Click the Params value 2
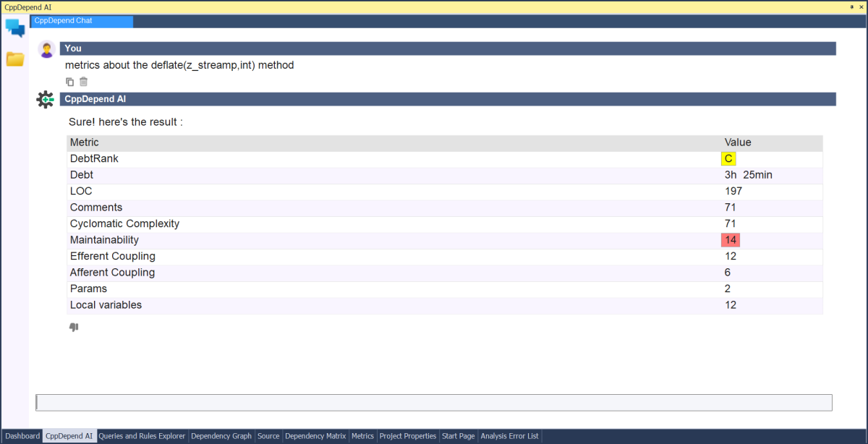868x444 pixels. pyautogui.click(x=728, y=289)
